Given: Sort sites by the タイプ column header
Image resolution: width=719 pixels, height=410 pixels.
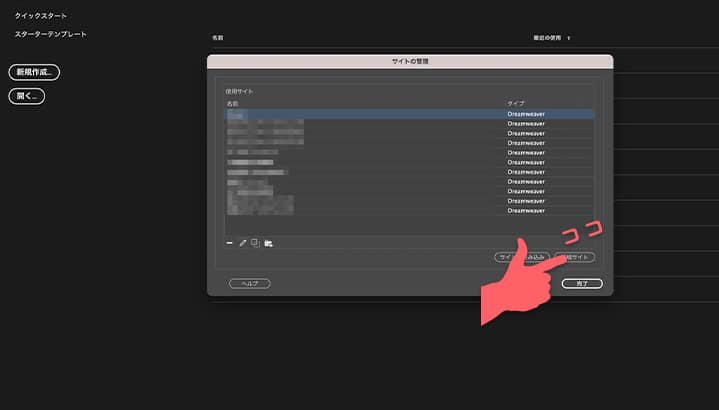Looking at the screenshot, I should tap(516, 103).
